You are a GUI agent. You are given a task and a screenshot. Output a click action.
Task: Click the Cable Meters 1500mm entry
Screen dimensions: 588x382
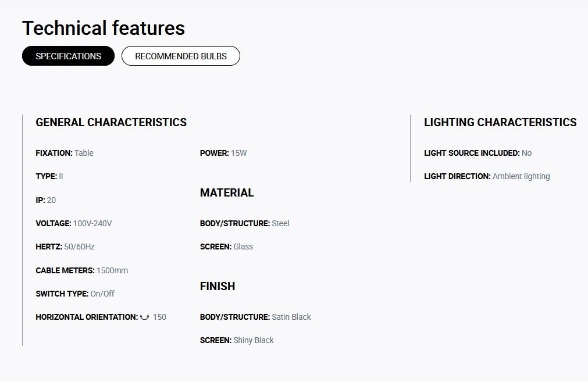point(82,270)
